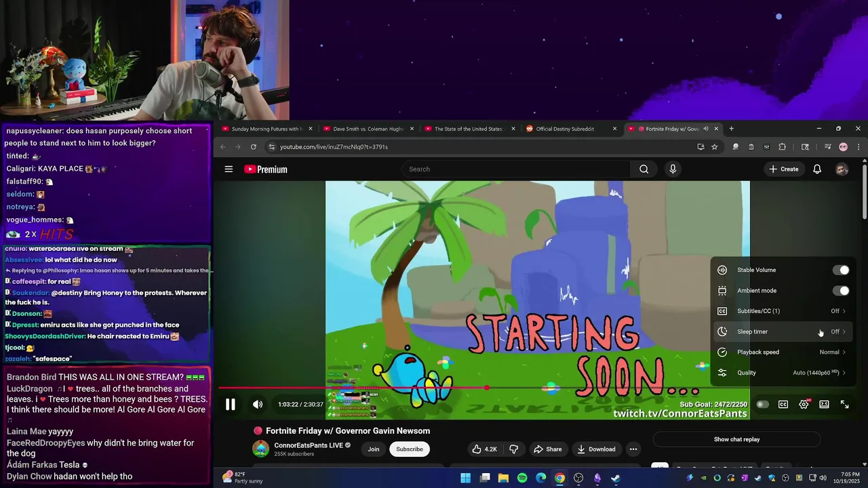
Task: Download the video
Action: (x=597, y=449)
